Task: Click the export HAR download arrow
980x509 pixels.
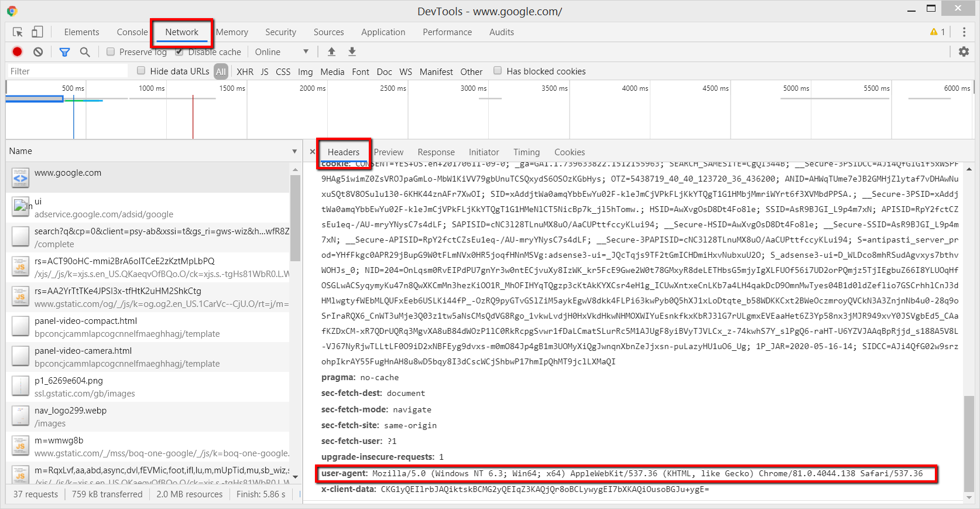Action: (352, 52)
